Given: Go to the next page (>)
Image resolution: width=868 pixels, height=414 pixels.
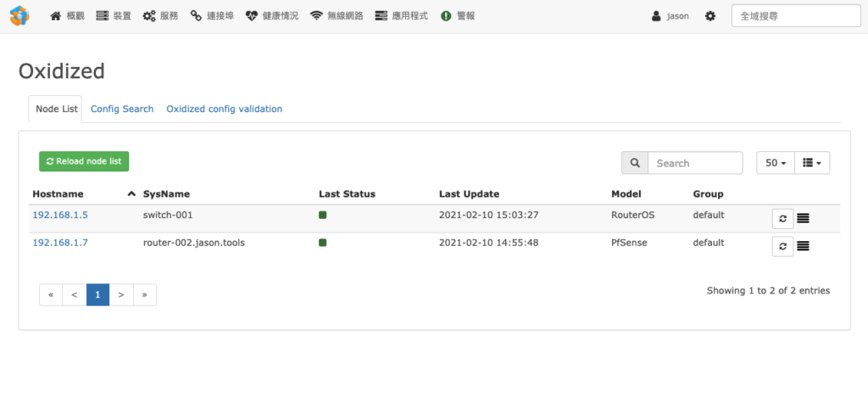Looking at the screenshot, I should (121, 295).
